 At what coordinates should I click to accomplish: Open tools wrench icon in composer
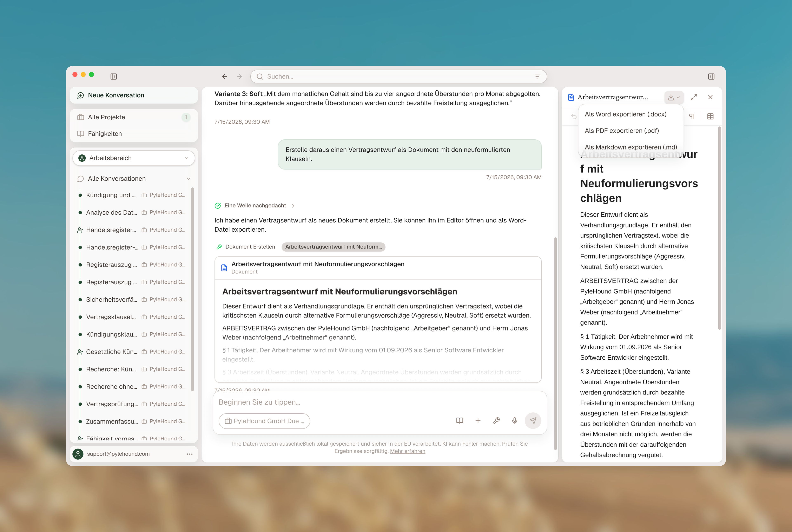click(x=496, y=421)
